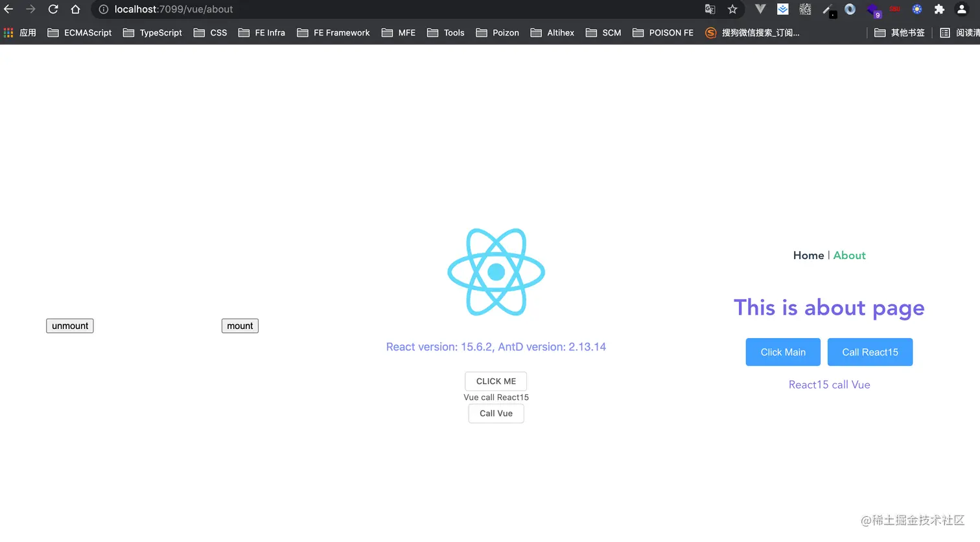Viewport: 980px width, 542px height.
Task: Open the Apps grid shortcut
Action: [x=19, y=32]
